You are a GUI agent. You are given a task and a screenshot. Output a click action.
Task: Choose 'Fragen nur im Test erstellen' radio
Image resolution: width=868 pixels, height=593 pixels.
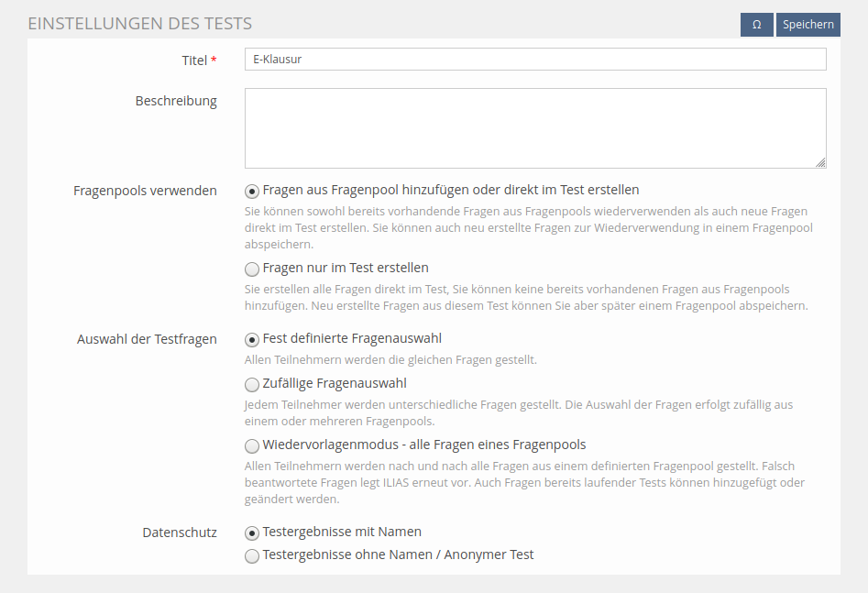click(252, 269)
